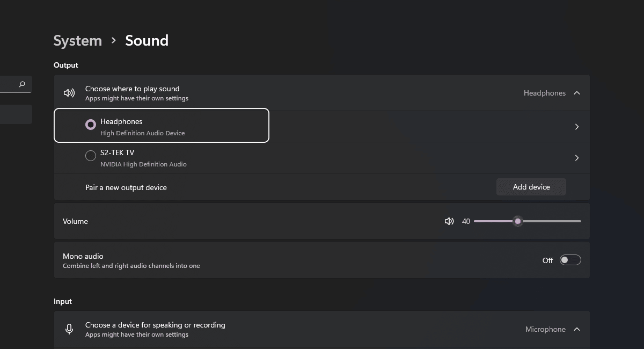Click inside the settings search field
The height and width of the screenshot is (349, 644).
[8, 84]
